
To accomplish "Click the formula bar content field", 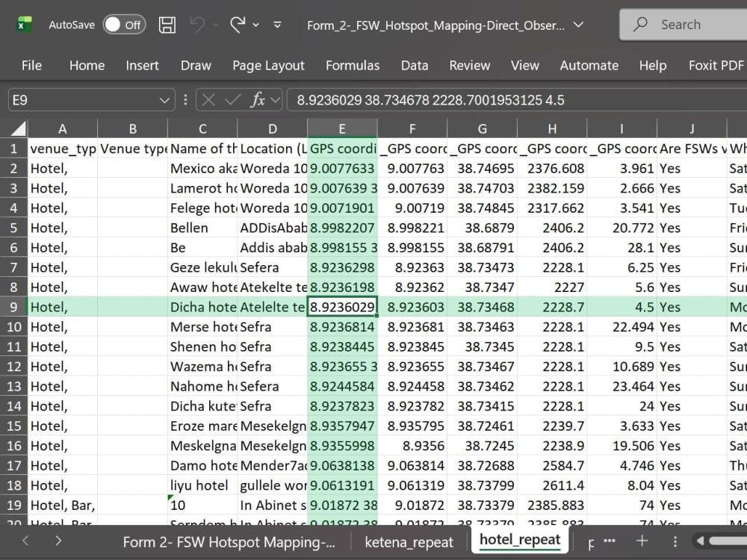I will pyautogui.click(x=517, y=100).
